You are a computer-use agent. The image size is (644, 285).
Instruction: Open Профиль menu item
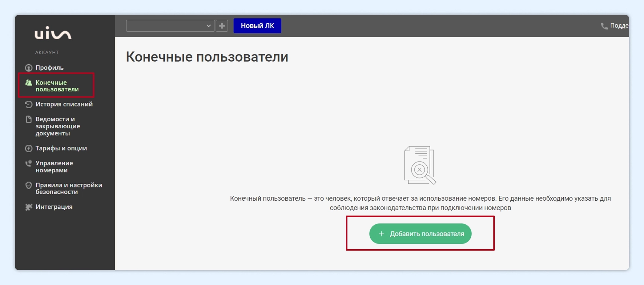[x=49, y=68]
